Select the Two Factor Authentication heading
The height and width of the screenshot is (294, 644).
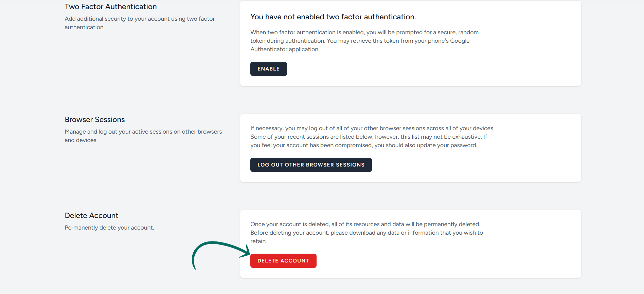pyautogui.click(x=111, y=7)
